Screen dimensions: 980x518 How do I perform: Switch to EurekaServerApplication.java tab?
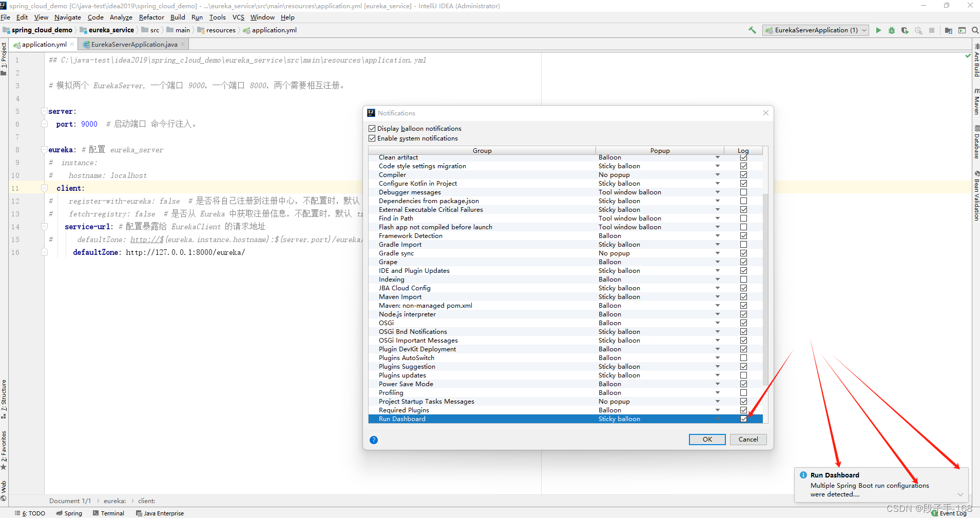[x=133, y=44]
